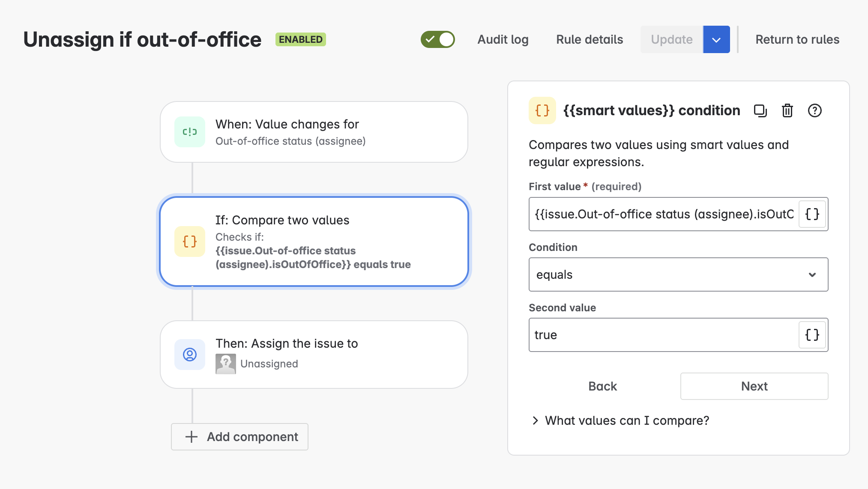Click the Second value text field
Image resolution: width=868 pixels, height=489 pixels.
(x=663, y=335)
